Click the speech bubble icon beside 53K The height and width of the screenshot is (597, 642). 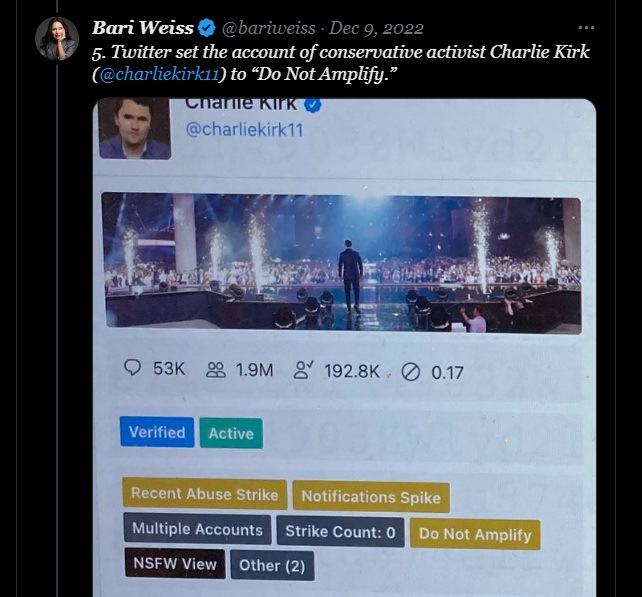132,369
